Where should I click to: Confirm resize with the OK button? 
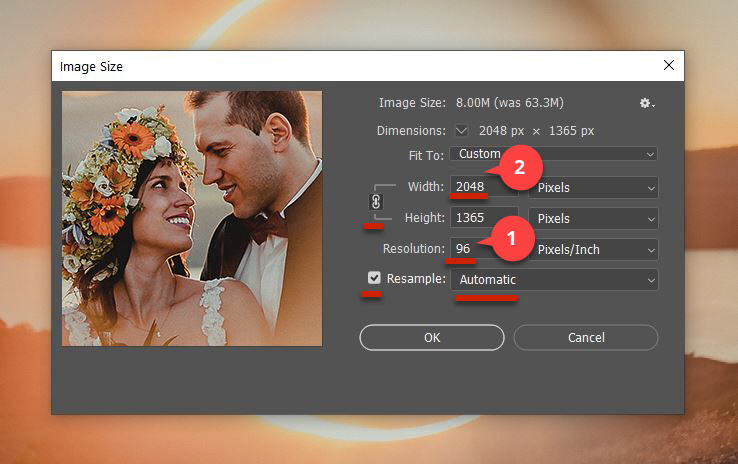point(432,337)
